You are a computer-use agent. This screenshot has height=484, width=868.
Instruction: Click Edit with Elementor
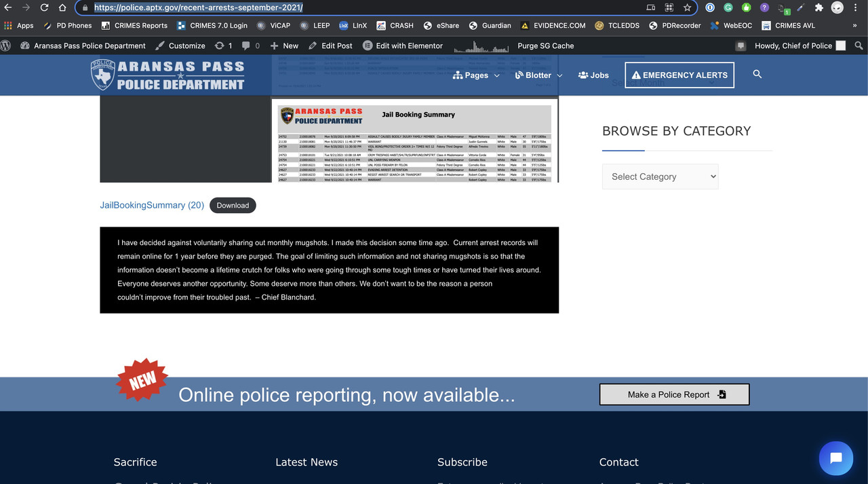point(402,45)
